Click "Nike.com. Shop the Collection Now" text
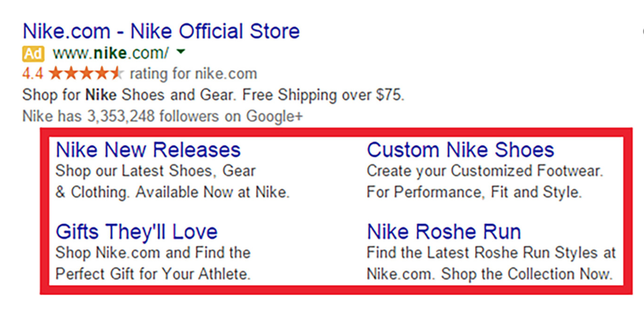644x316 pixels. pyautogui.click(x=490, y=274)
